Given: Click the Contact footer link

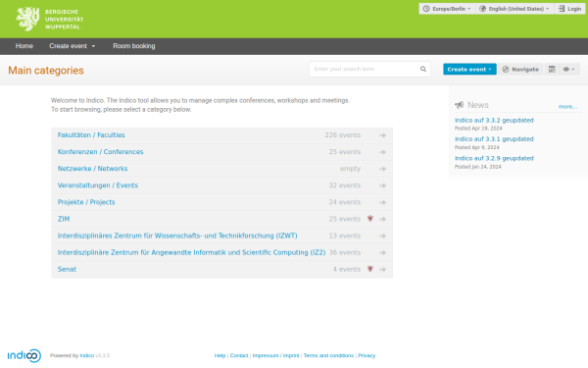Looking at the screenshot, I should click(x=239, y=355).
